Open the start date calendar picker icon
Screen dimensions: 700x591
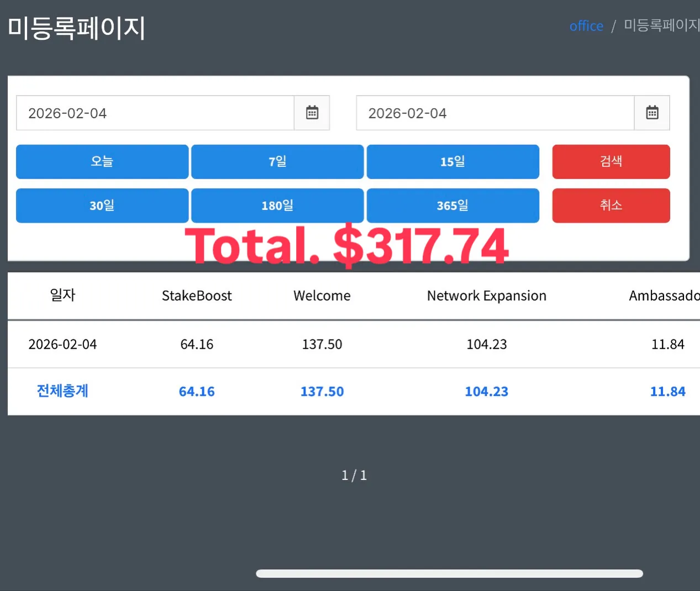tap(312, 113)
